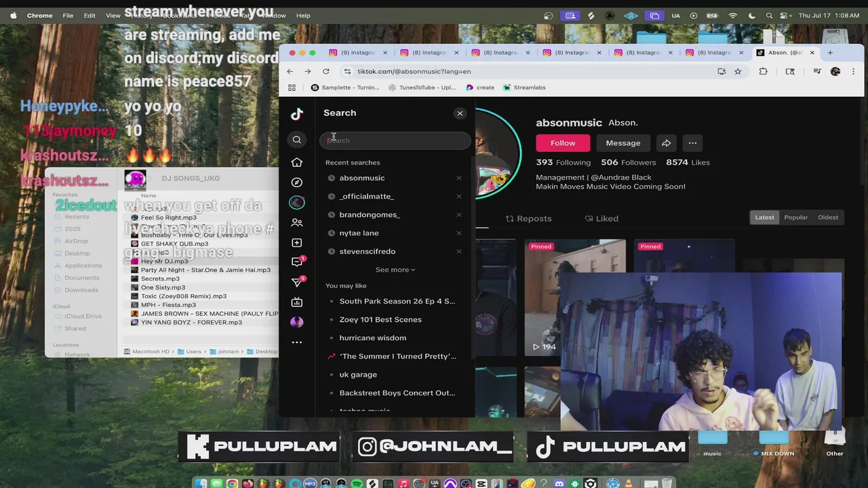
Task: Reload the TikTok page
Action: point(326,71)
